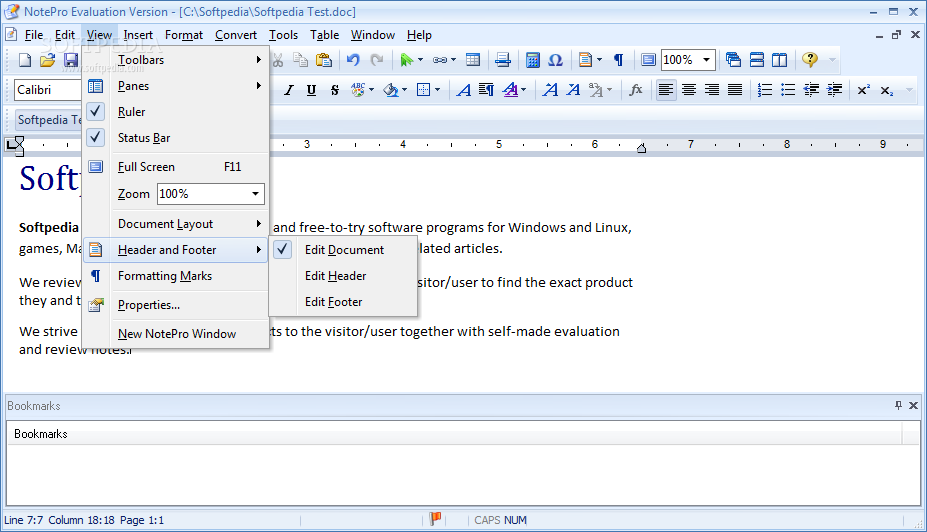Click the Cascade windows icon
Viewport: 927px width, 532px height.
pos(733,60)
